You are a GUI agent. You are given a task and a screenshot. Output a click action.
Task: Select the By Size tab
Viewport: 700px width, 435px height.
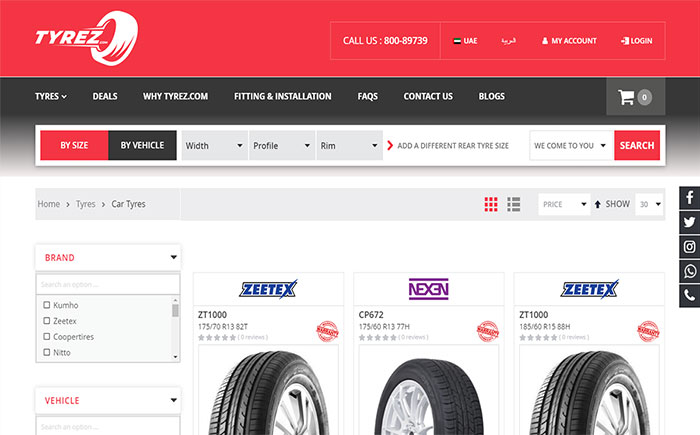(x=74, y=145)
